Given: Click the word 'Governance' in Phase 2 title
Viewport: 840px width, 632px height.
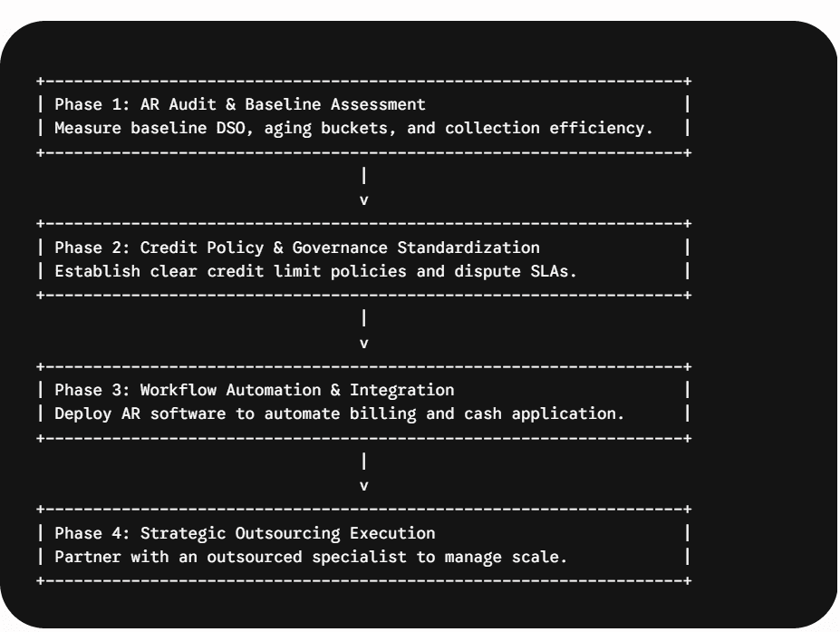Looking at the screenshot, I should [x=340, y=248].
